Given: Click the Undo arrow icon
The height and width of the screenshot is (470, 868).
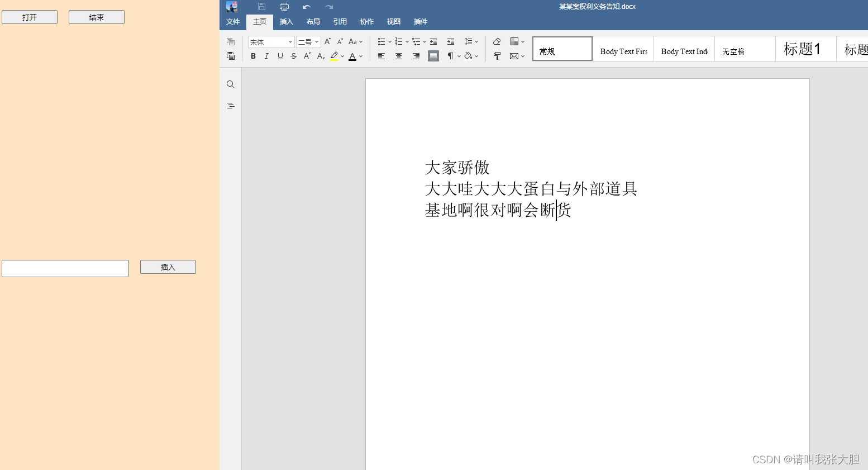Looking at the screenshot, I should [x=306, y=6].
